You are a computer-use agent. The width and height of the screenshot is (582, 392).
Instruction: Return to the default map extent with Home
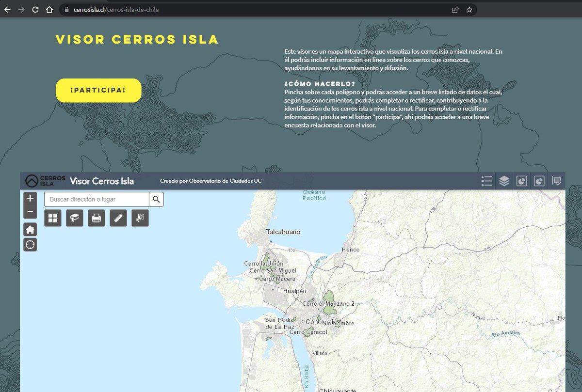point(30,230)
